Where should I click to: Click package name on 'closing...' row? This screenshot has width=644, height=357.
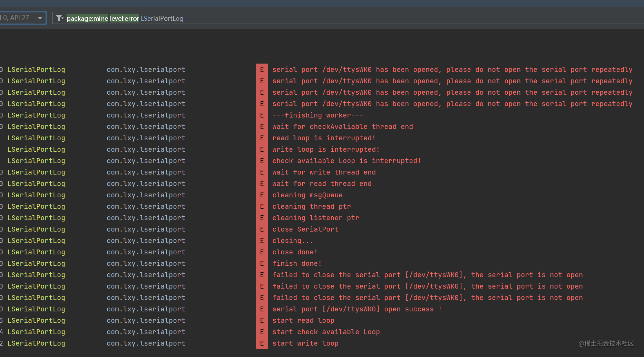pos(146,241)
